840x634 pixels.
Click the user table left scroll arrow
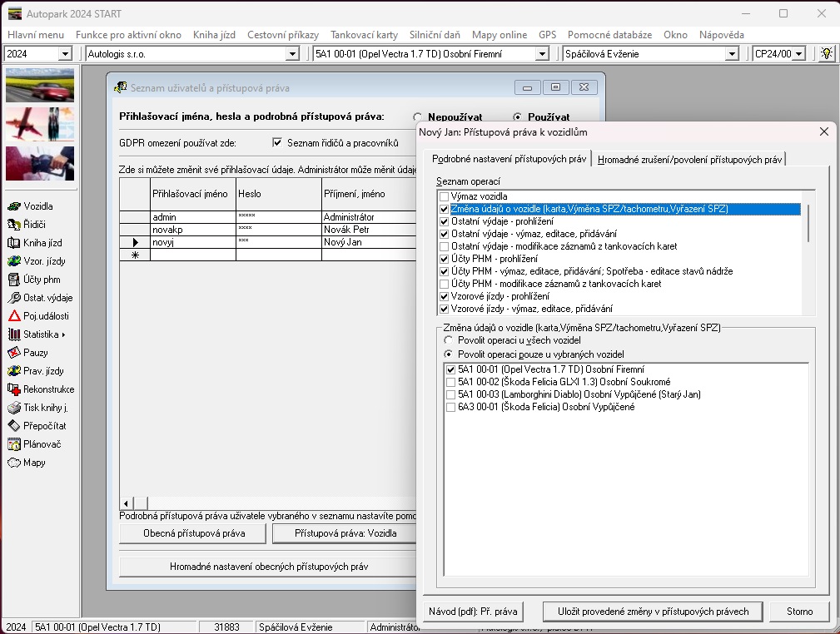pyautogui.click(x=126, y=503)
